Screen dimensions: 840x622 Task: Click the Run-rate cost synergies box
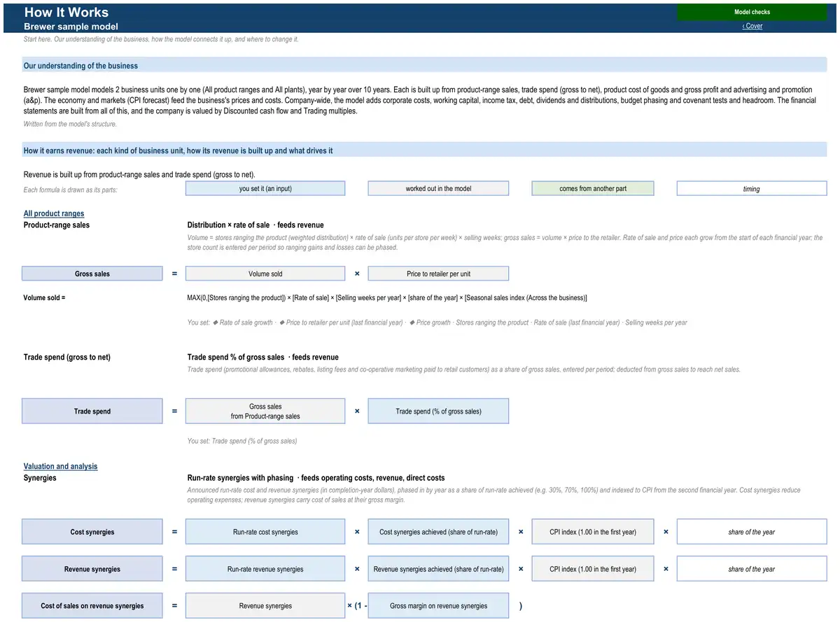point(265,532)
